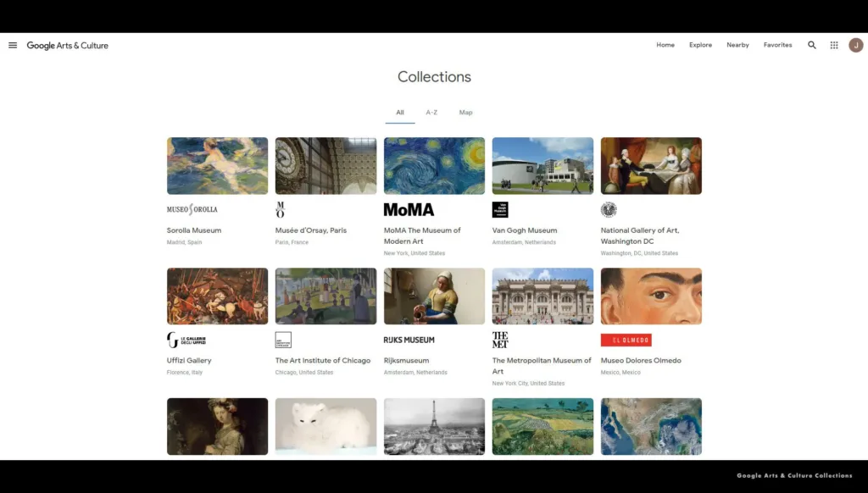Click the Sorolla swimmer painting thumbnail
Screen dimensions: 868x493
click(217, 166)
